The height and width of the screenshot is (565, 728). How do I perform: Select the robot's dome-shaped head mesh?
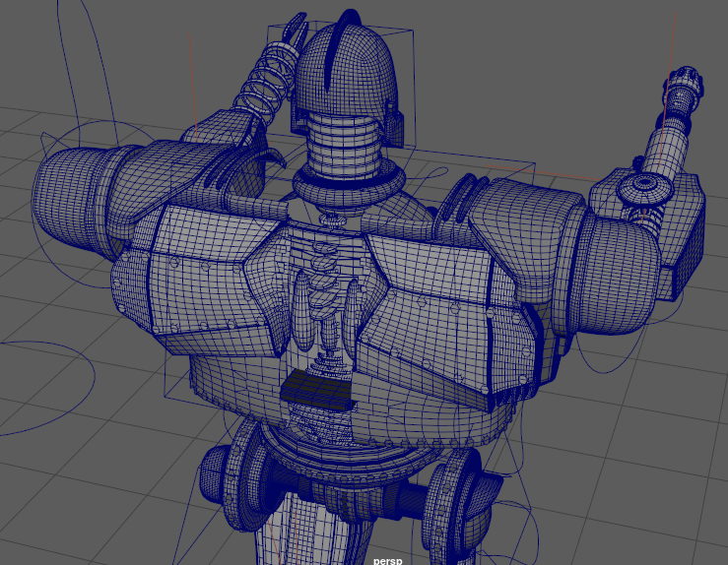pyautogui.click(x=348, y=70)
